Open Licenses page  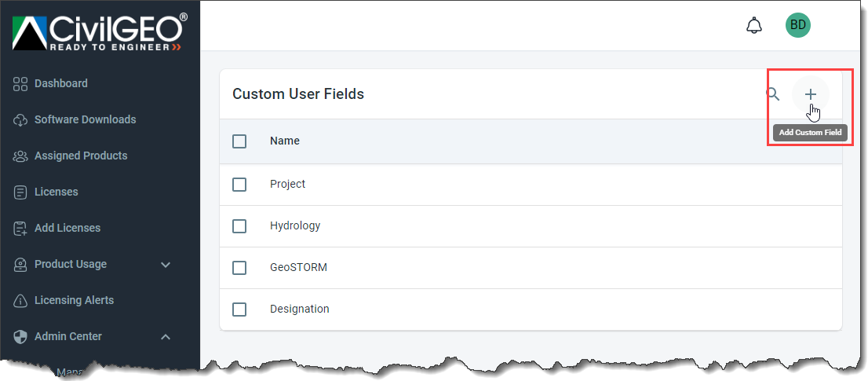(x=57, y=192)
